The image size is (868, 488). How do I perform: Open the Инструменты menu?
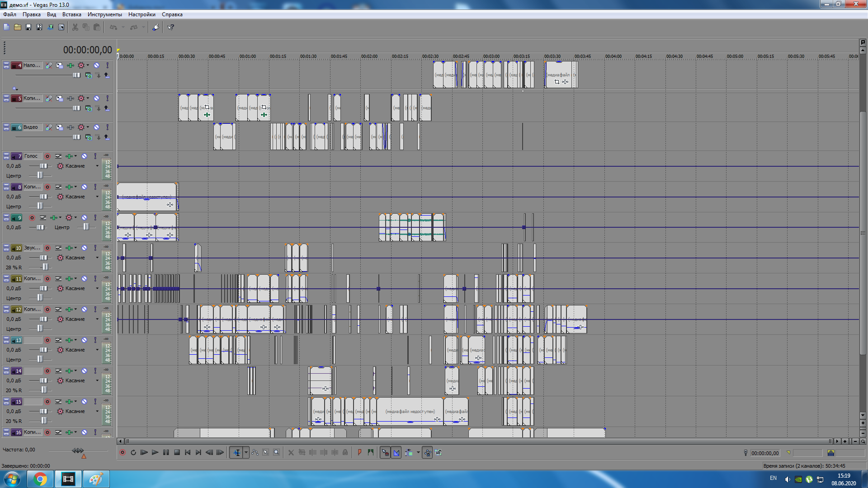pos(105,14)
